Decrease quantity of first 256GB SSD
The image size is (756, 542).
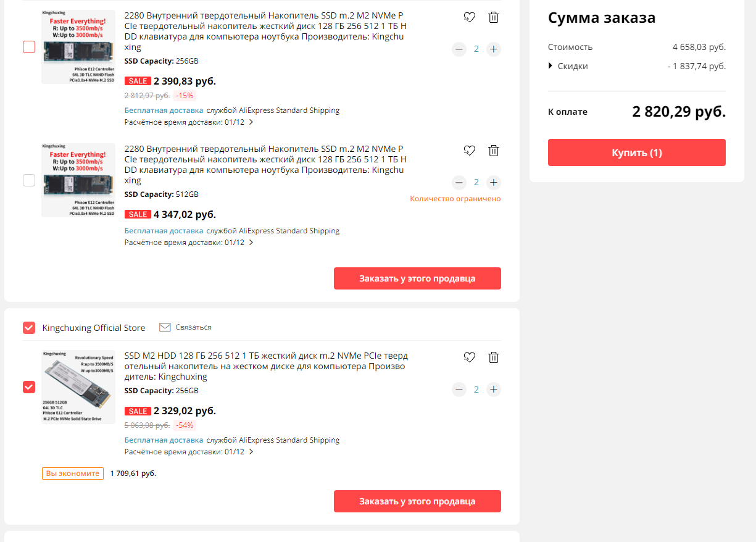point(459,49)
